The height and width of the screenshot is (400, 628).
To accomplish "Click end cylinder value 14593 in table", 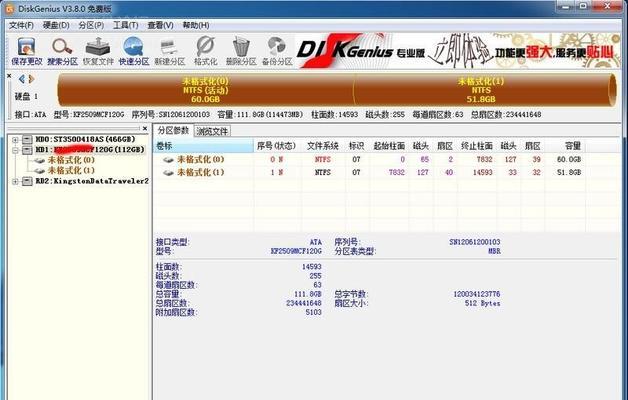I will (482, 172).
